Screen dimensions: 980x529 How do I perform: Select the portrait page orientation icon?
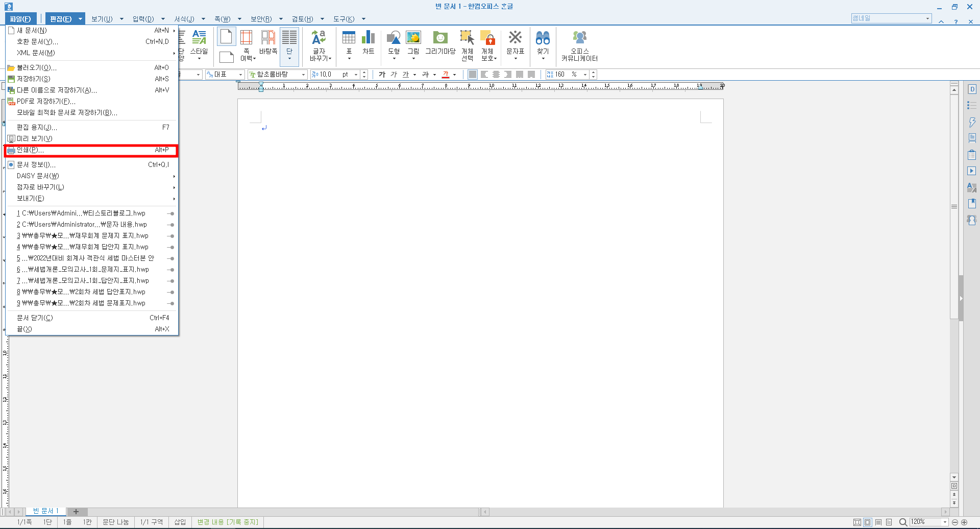[226, 37]
